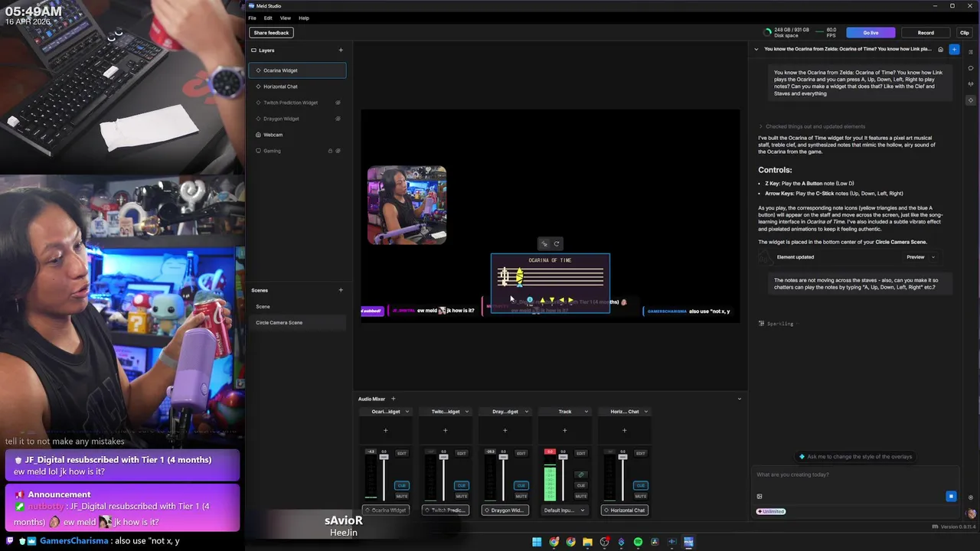The height and width of the screenshot is (551, 980).
Task: Open the audio waveform icon in right sidebar
Action: [x=971, y=84]
